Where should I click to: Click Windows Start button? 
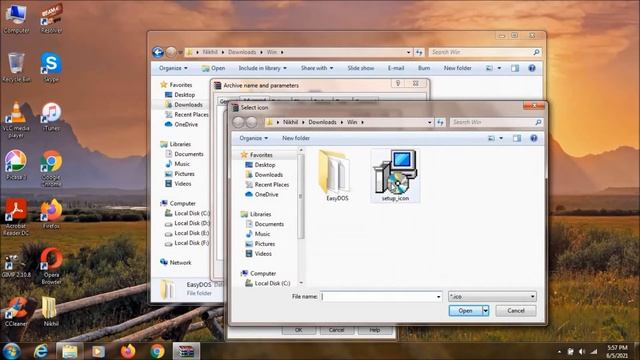click(x=11, y=351)
